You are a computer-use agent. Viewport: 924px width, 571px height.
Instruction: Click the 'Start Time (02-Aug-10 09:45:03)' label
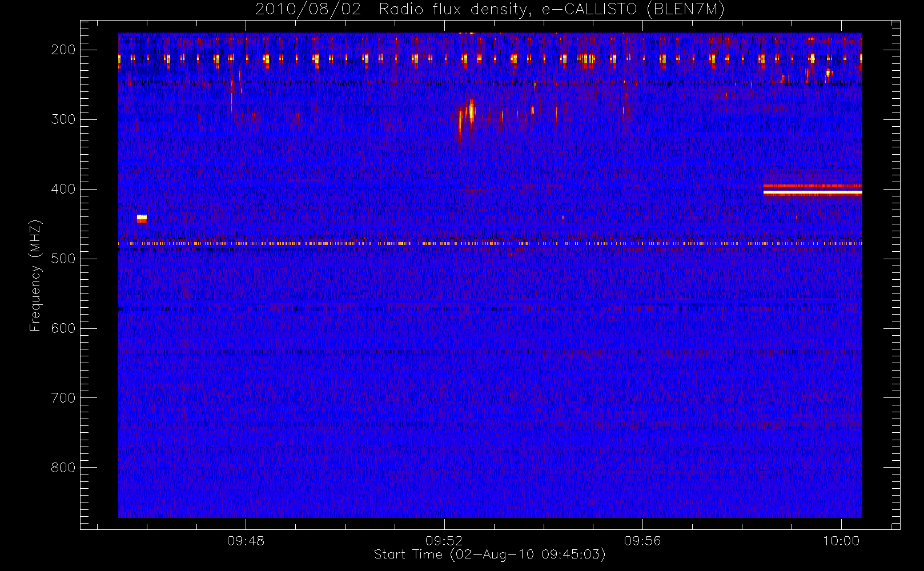489,555
